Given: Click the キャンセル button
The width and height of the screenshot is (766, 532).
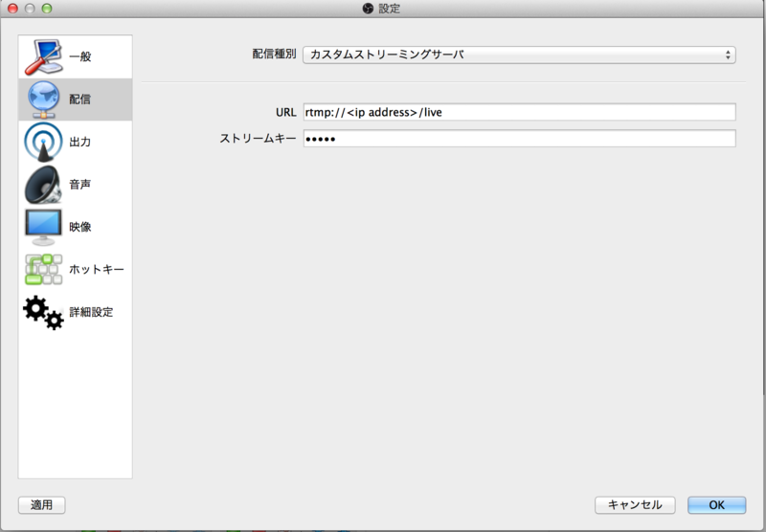Looking at the screenshot, I should tap(635, 504).
